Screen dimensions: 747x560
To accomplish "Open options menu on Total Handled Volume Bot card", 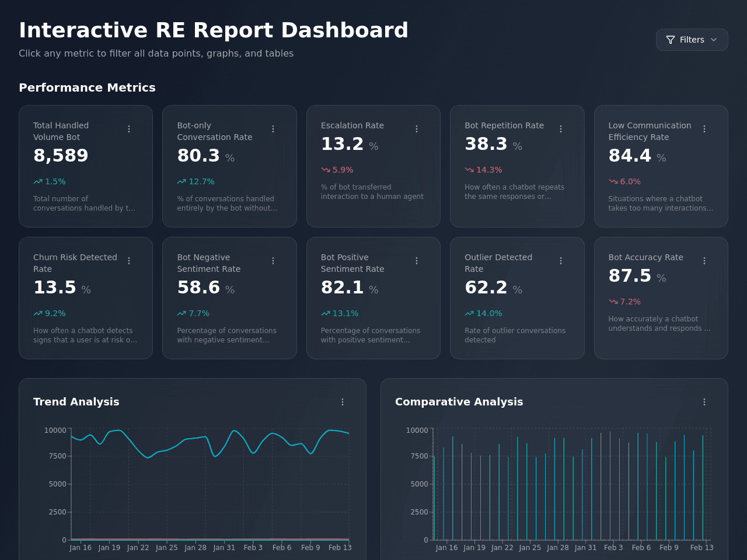I will pos(129,129).
